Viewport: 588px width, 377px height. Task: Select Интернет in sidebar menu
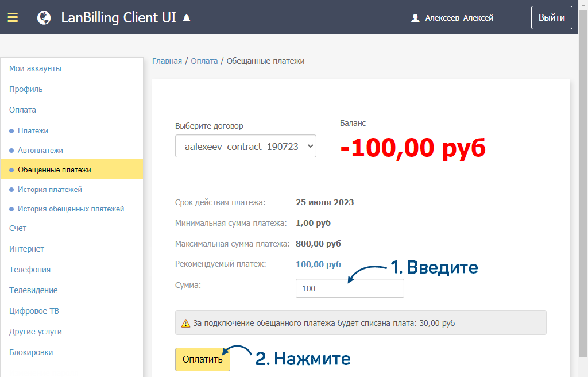[26, 249]
